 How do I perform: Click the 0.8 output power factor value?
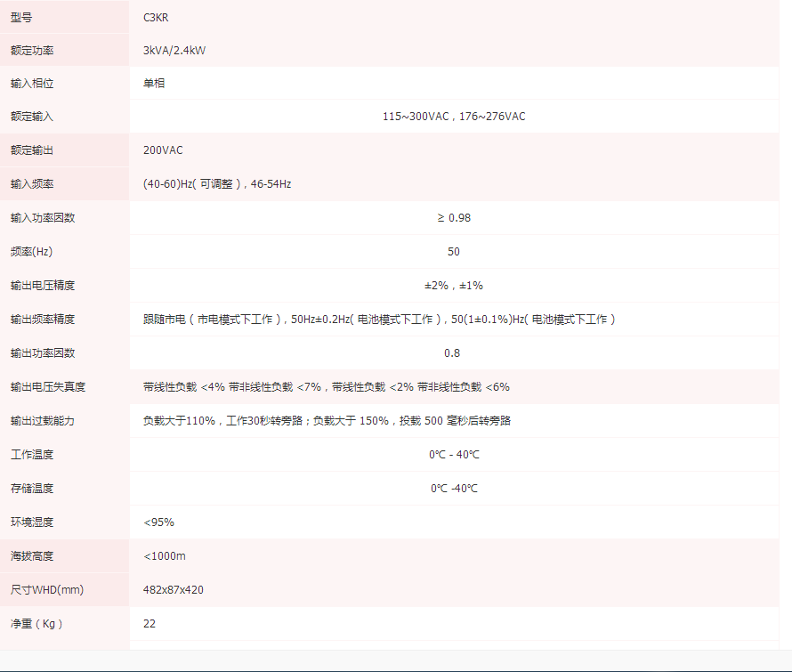[x=452, y=353]
